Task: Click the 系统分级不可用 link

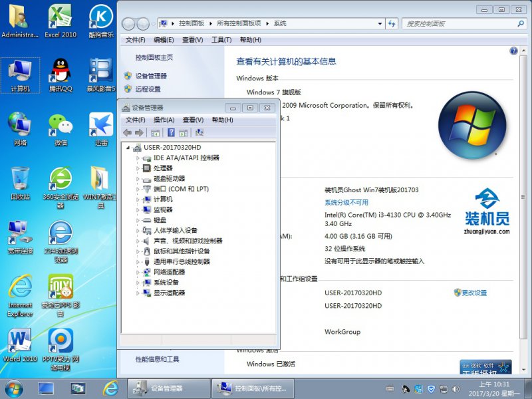Action: (x=346, y=203)
